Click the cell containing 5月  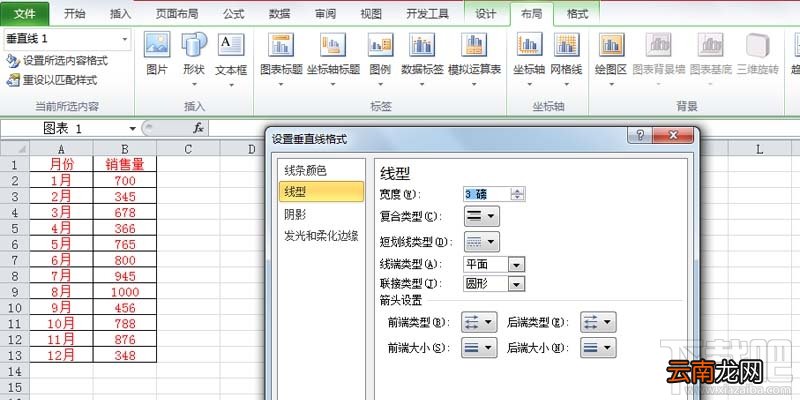(62, 244)
